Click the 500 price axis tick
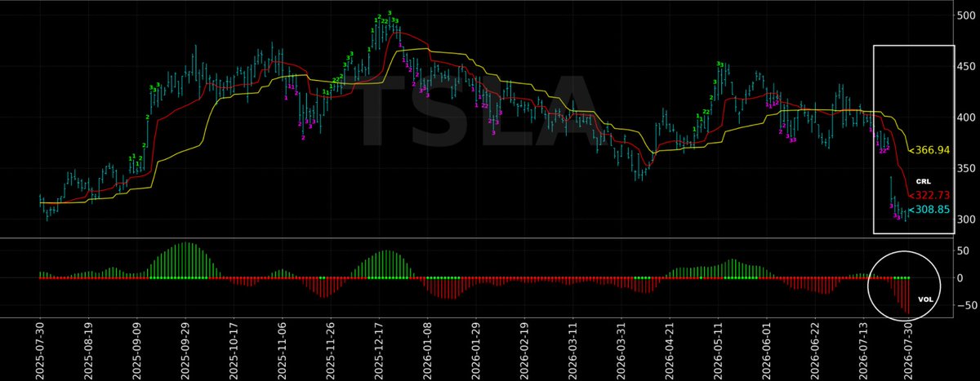Screen dimensions: 980x381 point(968,16)
